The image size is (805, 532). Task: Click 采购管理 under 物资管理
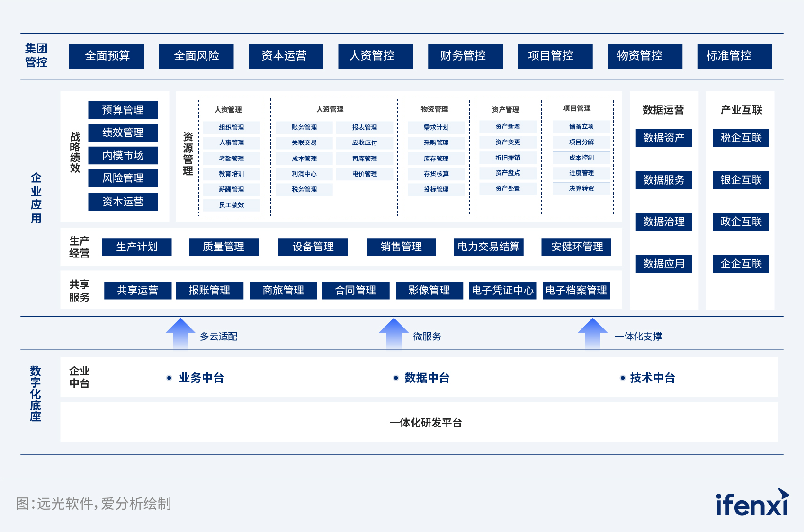click(436, 142)
